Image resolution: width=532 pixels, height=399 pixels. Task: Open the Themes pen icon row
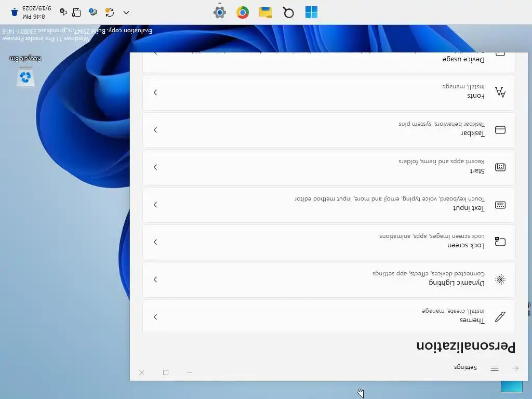click(329, 316)
